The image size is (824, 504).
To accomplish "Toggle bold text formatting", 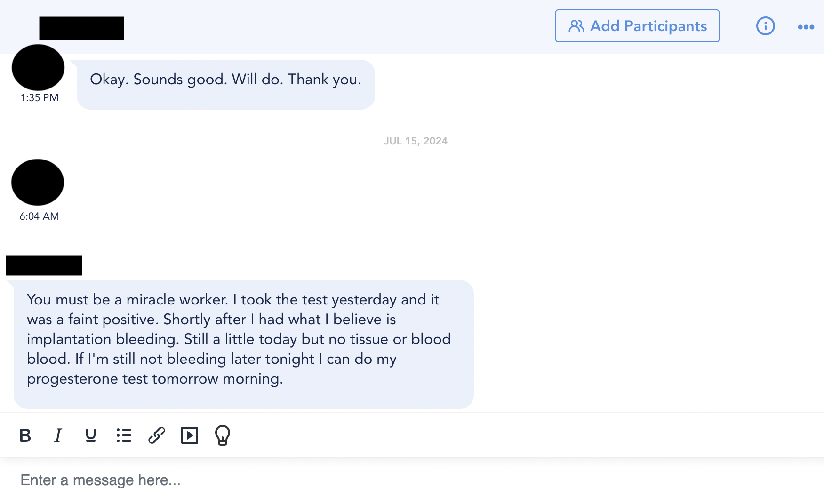I will (x=25, y=435).
